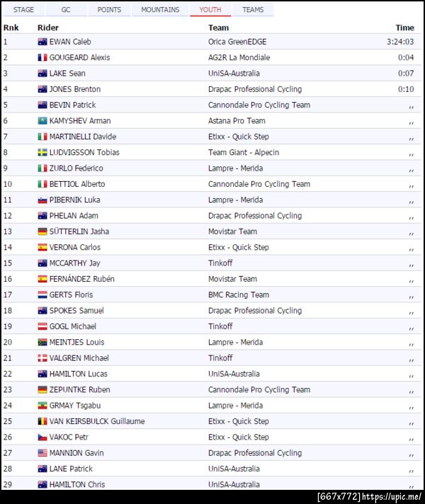Click the South African flag beside MEINTJES Louis
The width and height of the screenshot is (425, 504).
(42, 342)
